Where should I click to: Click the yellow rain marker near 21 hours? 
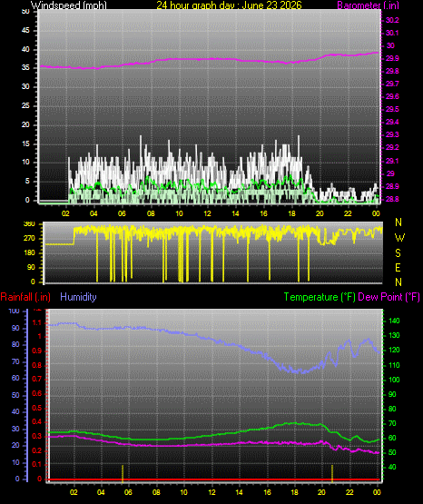pos(332,473)
